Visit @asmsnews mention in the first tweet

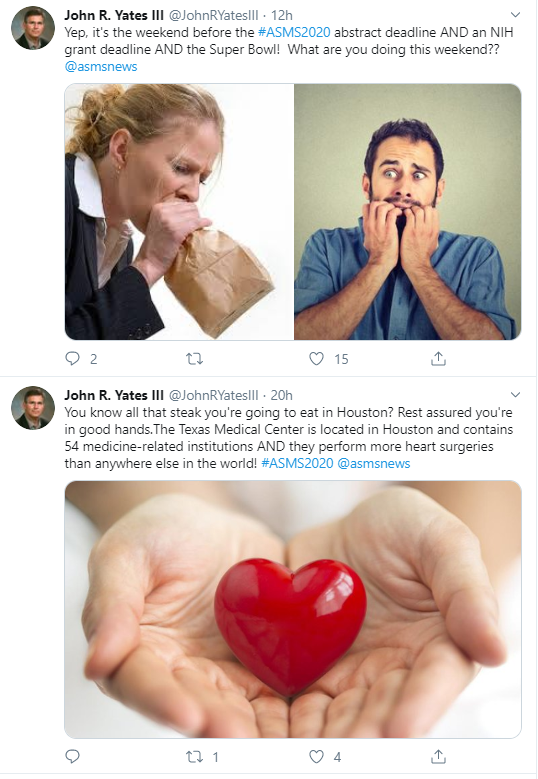101,66
